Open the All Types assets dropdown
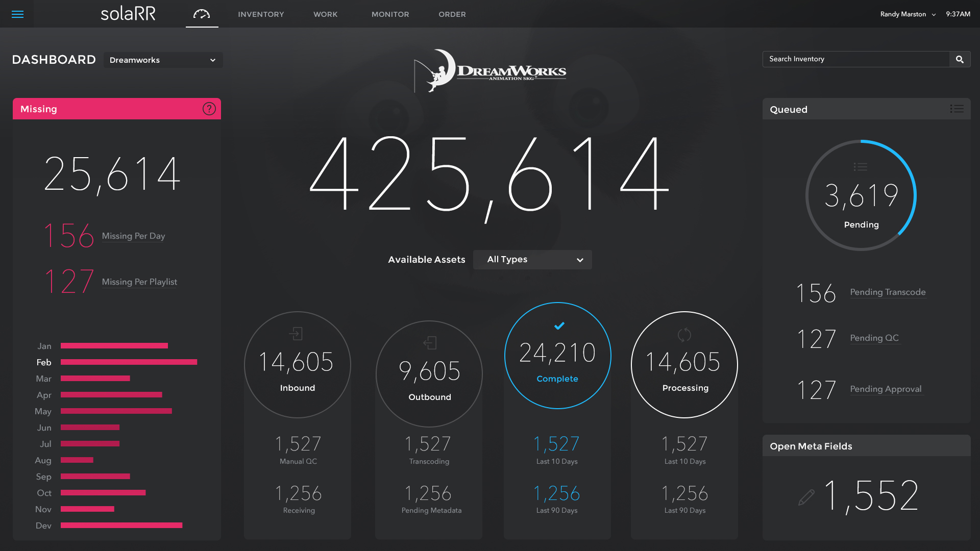This screenshot has width=980, height=551. point(532,260)
